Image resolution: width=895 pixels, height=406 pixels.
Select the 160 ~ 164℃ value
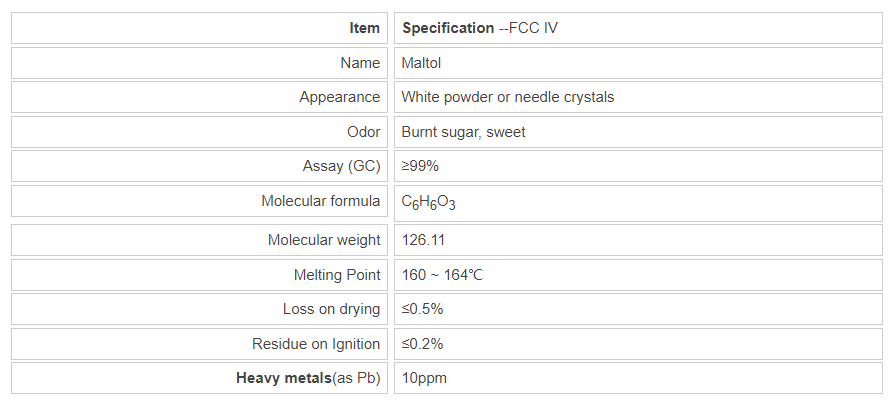(443, 275)
